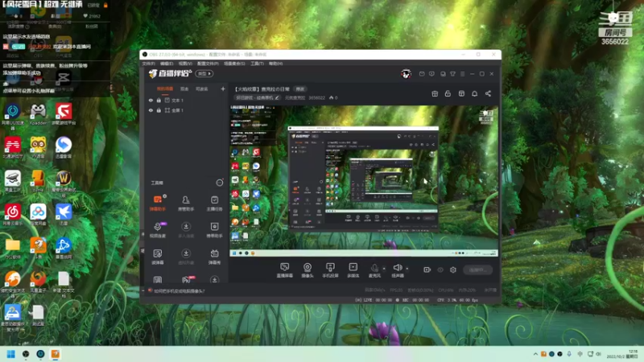Open the 读弹幕 read-danmaku tool
The height and width of the screenshot is (362, 644).
click(x=157, y=257)
